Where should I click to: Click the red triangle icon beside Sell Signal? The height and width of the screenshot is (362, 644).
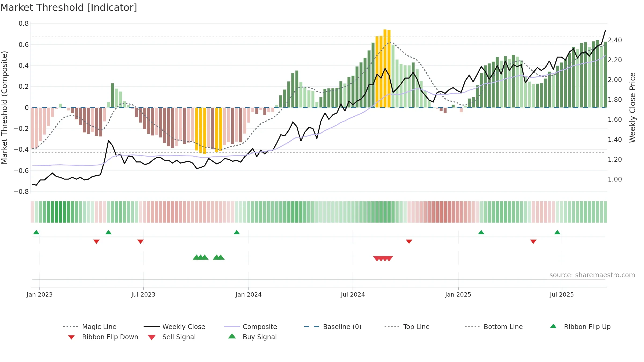click(152, 337)
